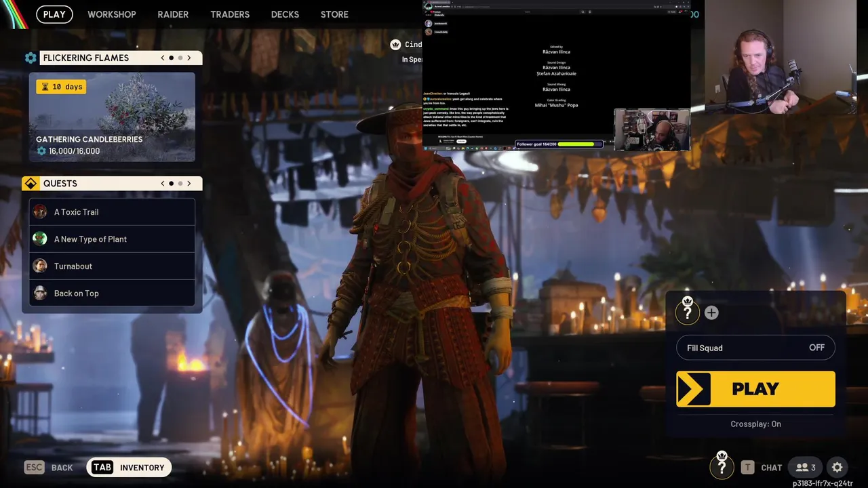868x488 pixels.
Task: Open the Store tab
Action: coord(334,14)
